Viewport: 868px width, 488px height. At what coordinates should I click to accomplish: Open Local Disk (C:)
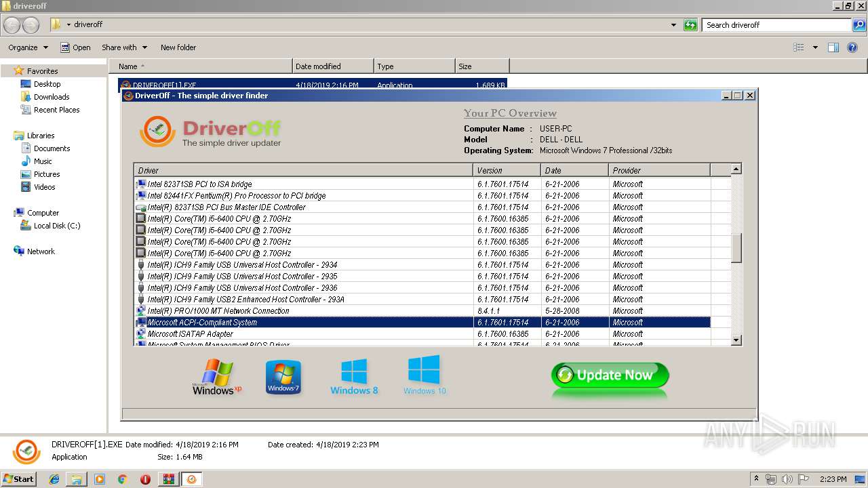click(57, 226)
